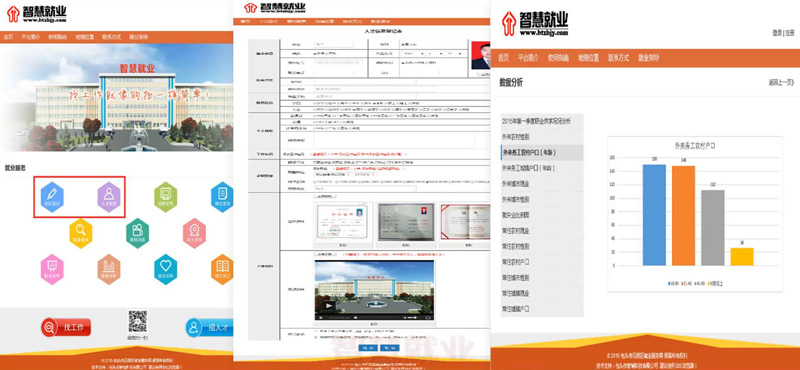800x370 pixels.
Task: Open the teal video camera hexagon icon
Action: pos(137,233)
